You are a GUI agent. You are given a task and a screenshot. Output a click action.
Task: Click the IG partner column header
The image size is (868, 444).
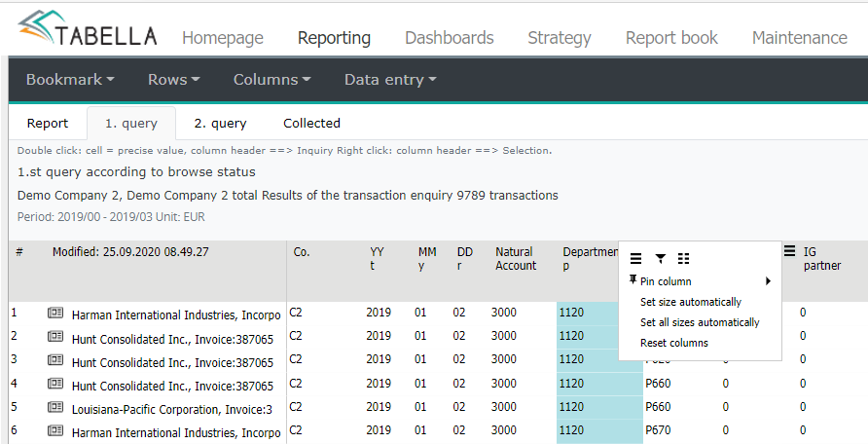click(822, 259)
